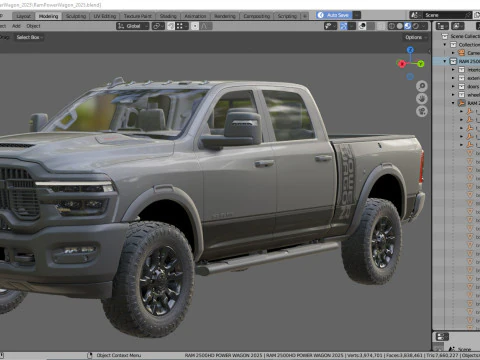The width and height of the screenshot is (480, 360).
Task: Go to the Shading workspace tab
Action: point(168,16)
